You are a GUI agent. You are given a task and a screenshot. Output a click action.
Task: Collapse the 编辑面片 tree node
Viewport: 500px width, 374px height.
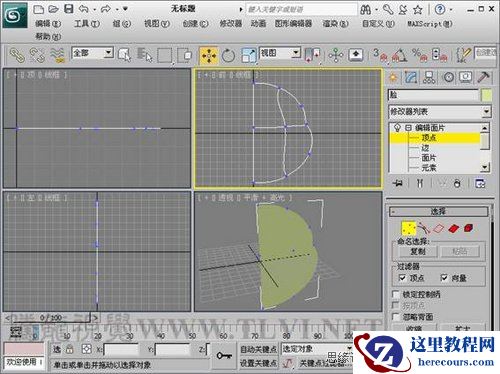point(408,127)
